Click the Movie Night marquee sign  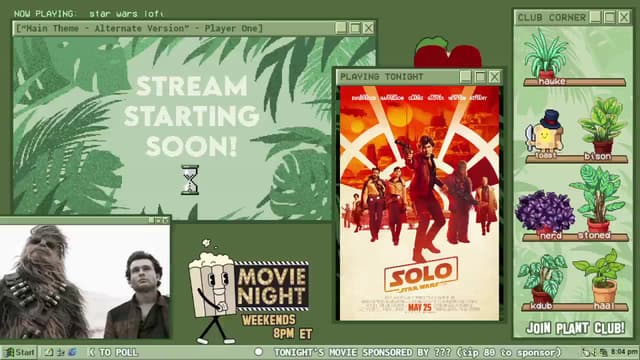point(271,287)
